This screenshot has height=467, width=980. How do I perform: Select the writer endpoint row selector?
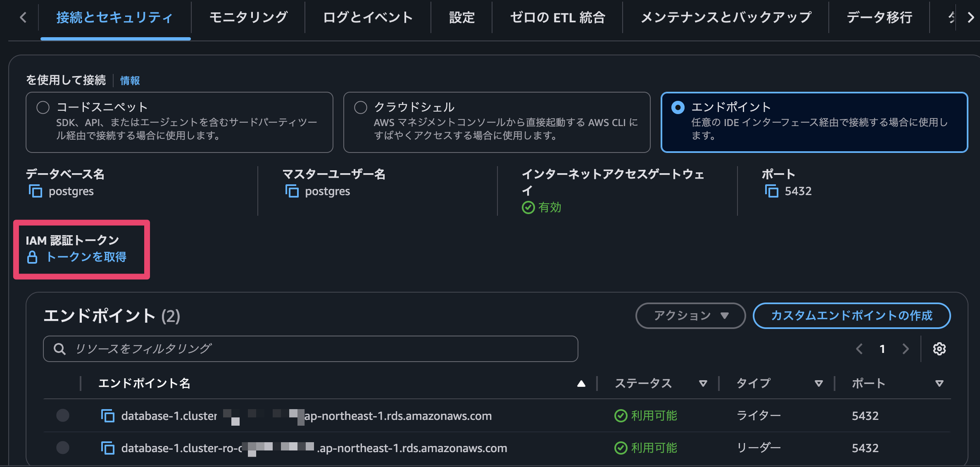62,416
